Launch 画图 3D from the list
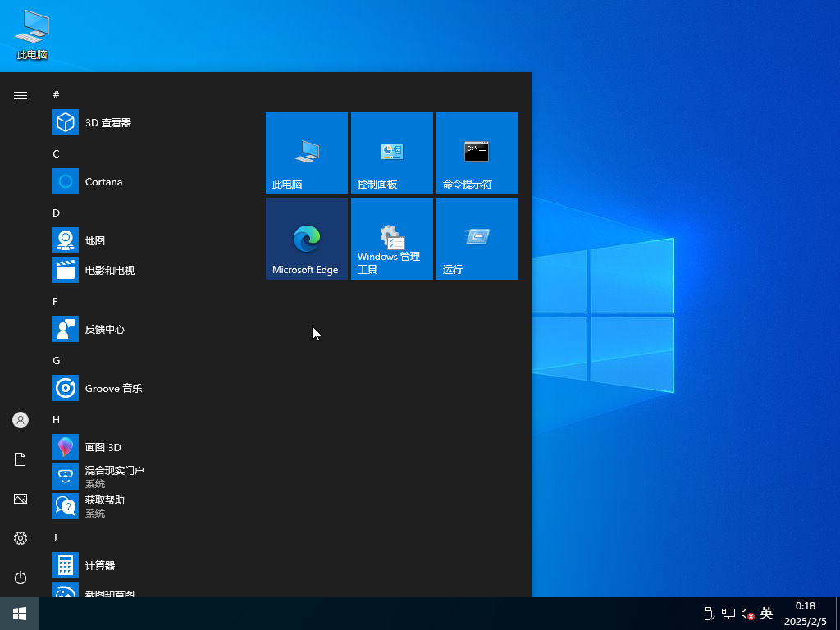This screenshot has height=630, width=840. click(x=103, y=447)
